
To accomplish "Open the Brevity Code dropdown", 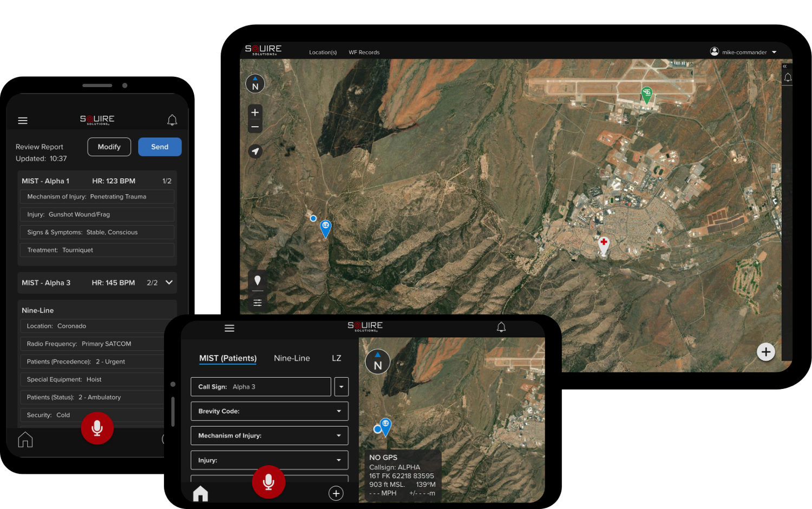I will [x=270, y=411].
